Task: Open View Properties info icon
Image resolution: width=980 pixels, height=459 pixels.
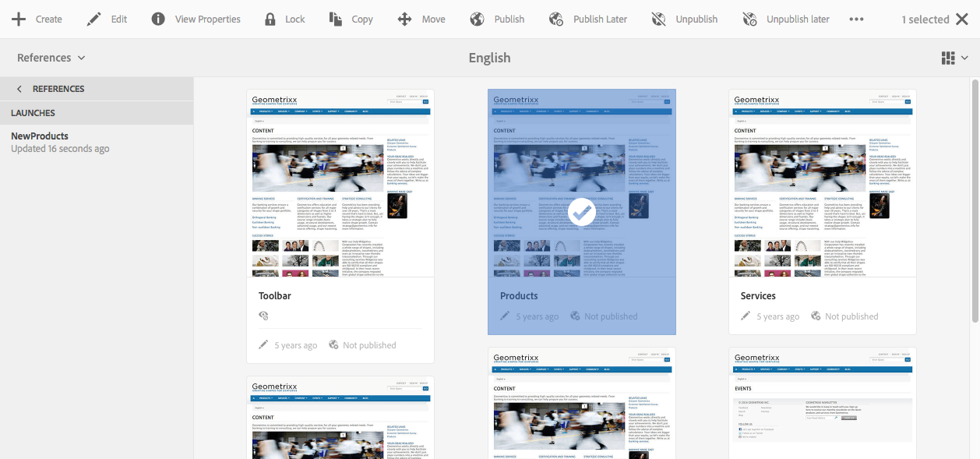Action: tap(158, 19)
